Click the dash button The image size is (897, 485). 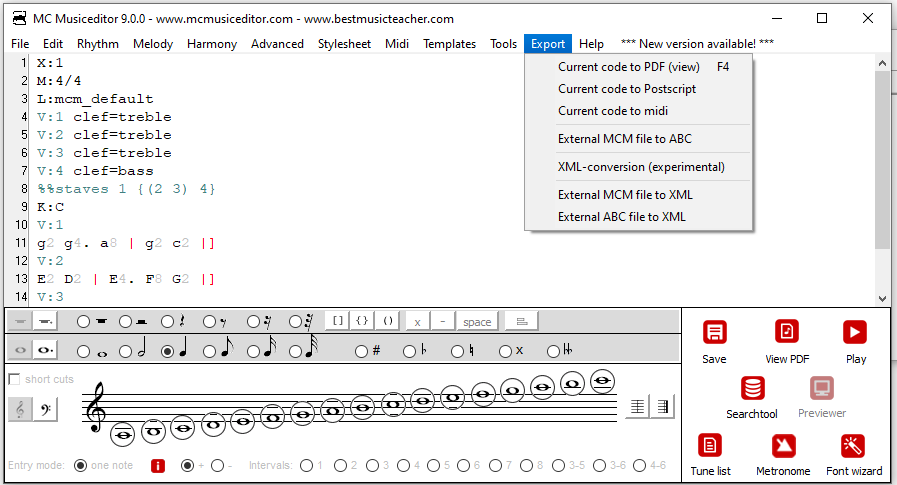(442, 321)
